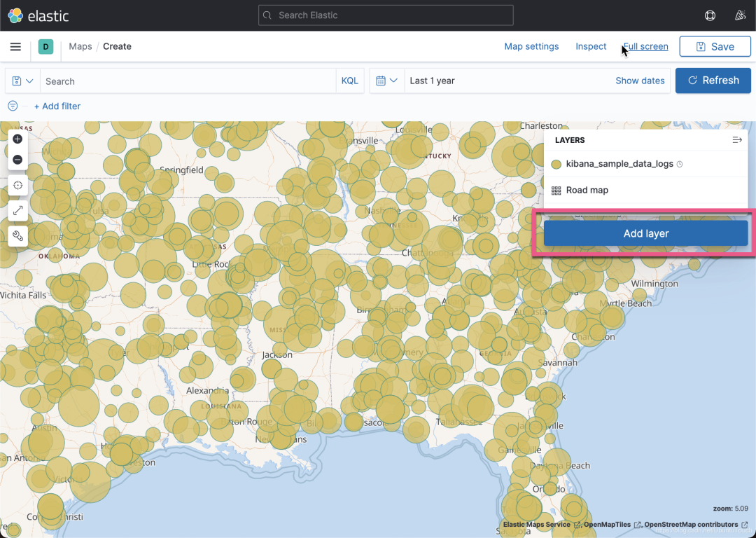Click the Save button
The image size is (756, 538).
pos(715,46)
